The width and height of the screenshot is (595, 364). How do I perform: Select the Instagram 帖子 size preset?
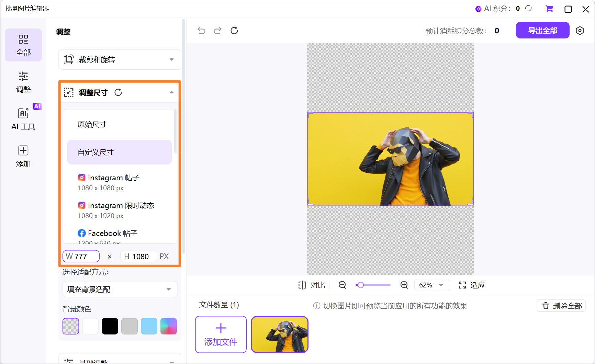tap(113, 183)
